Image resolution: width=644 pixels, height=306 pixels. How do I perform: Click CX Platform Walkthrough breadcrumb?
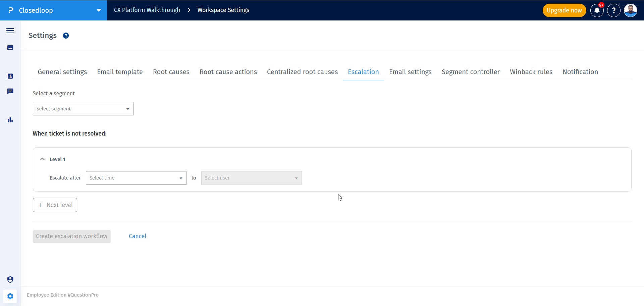click(147, 10)
